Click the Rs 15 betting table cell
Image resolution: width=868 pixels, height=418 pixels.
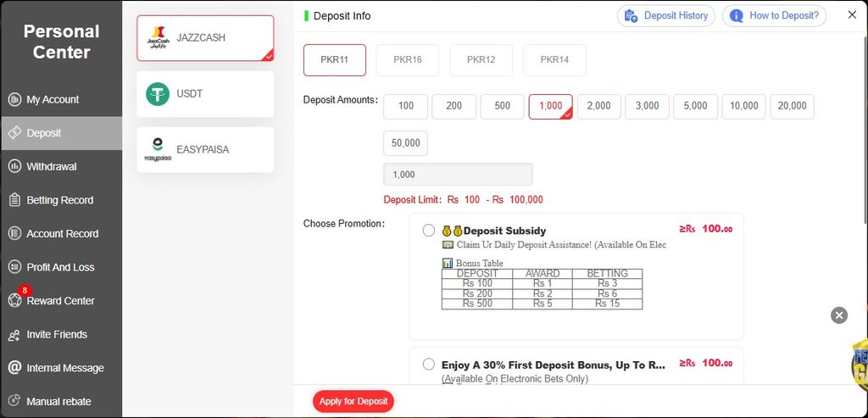[x=607, y=304]
